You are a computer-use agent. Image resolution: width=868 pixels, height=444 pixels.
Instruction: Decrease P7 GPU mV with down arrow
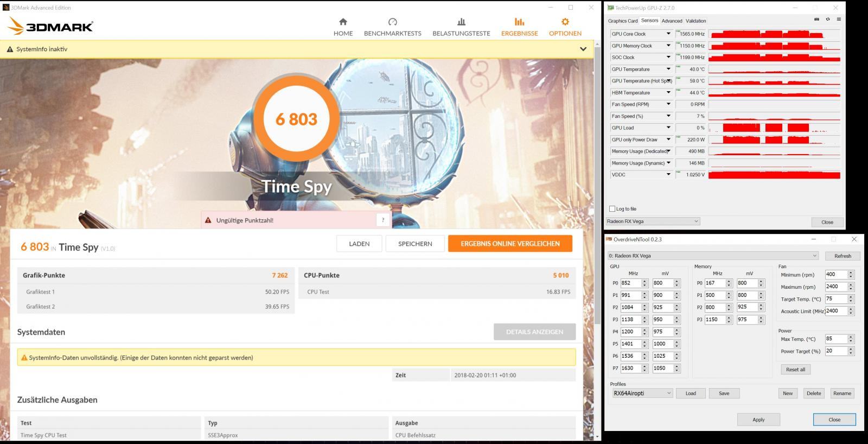pos(676,370)
